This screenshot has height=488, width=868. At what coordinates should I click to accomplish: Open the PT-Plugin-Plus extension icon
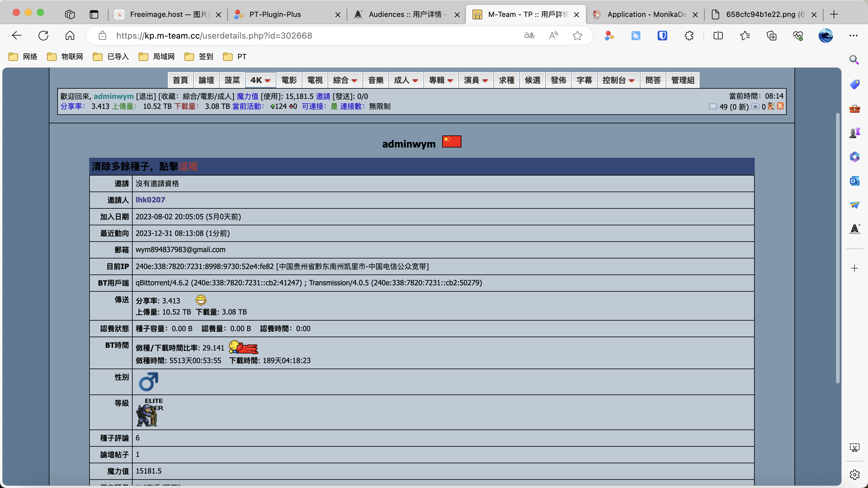coord(609,35)
